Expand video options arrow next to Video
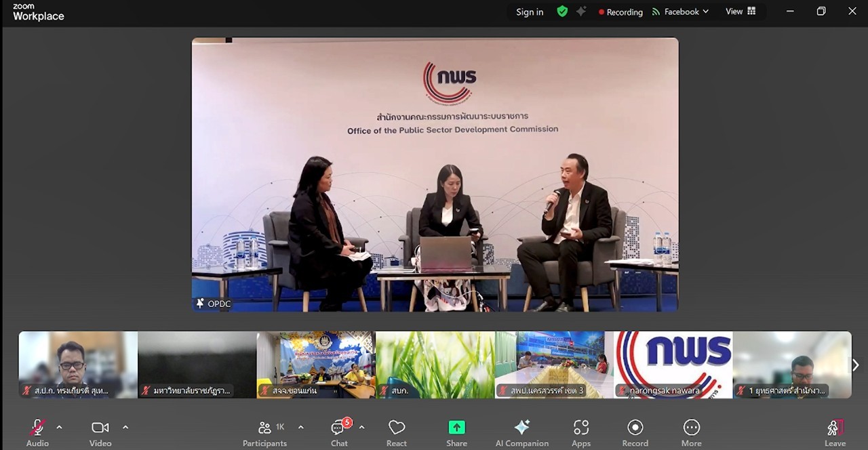The image size is (868, 450). click(125, 427)
